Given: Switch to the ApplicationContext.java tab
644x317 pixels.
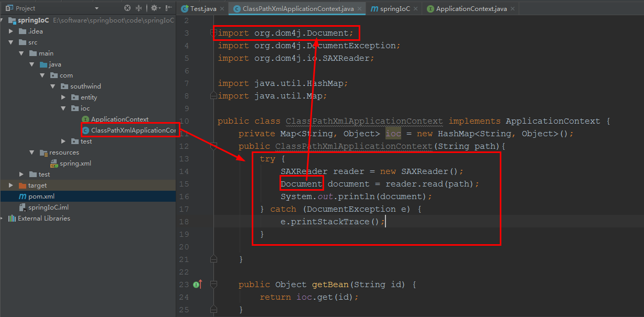Looking at the screenshot, I should (x=471, y=9).
